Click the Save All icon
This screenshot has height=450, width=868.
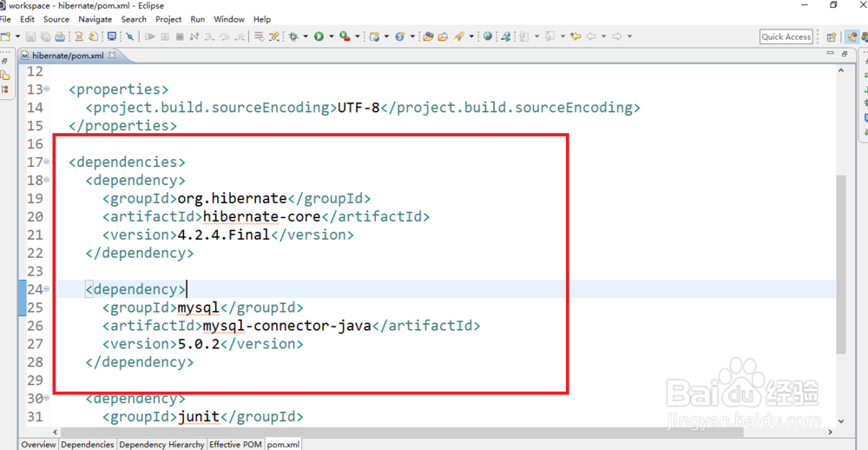click(x=45, y=36)
